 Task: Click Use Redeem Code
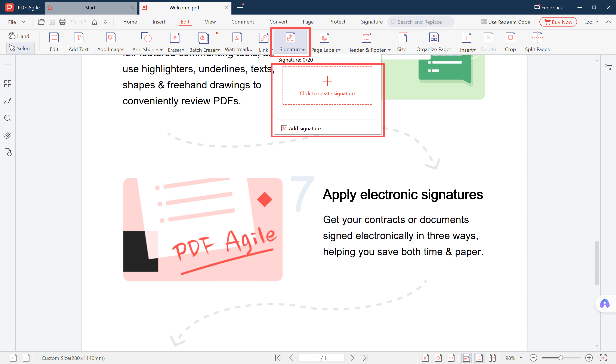pyautogui.click(x=505, y=22)
